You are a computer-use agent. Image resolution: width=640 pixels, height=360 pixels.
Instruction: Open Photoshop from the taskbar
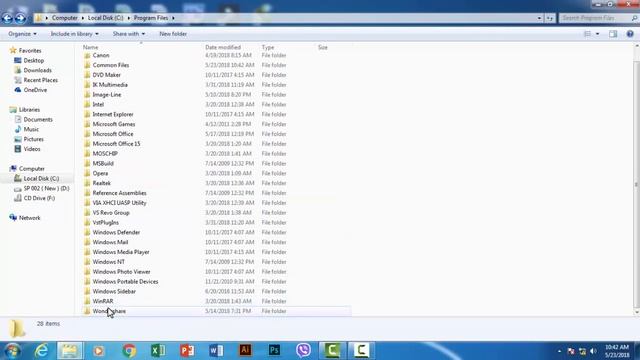(x=274, y=351)
